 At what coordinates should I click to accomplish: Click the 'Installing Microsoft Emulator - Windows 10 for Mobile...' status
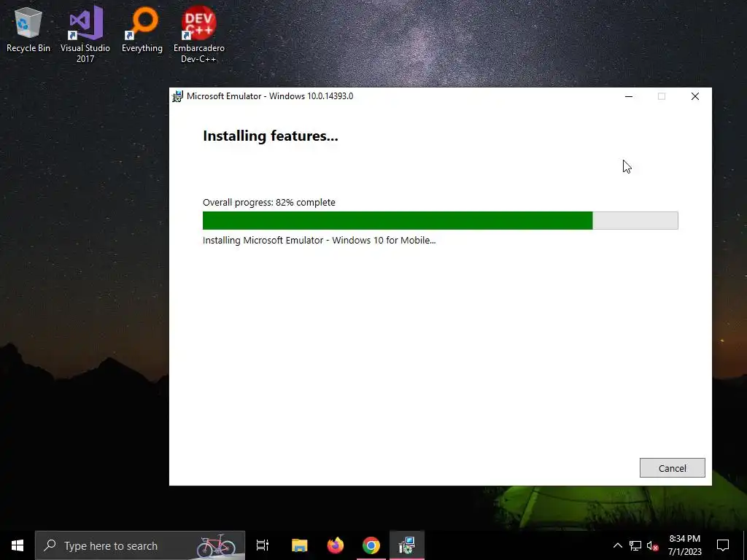pyautogui.click(x=319, y=240)
